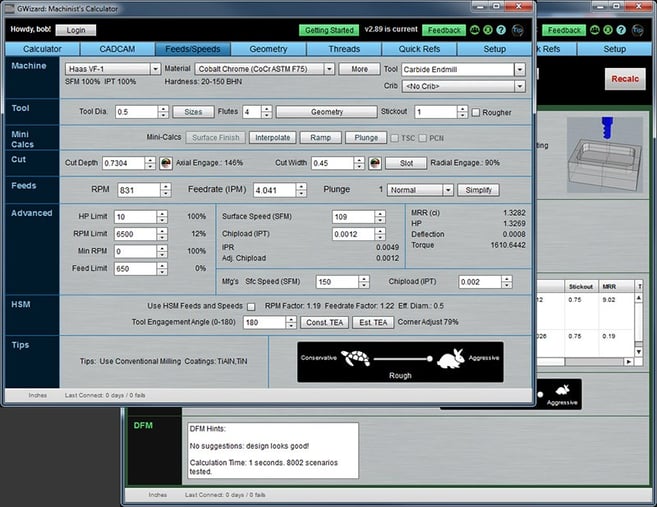Increase Stickout value with up arrow
This screenshot has height=507, width=657.
tap(462, 109)
